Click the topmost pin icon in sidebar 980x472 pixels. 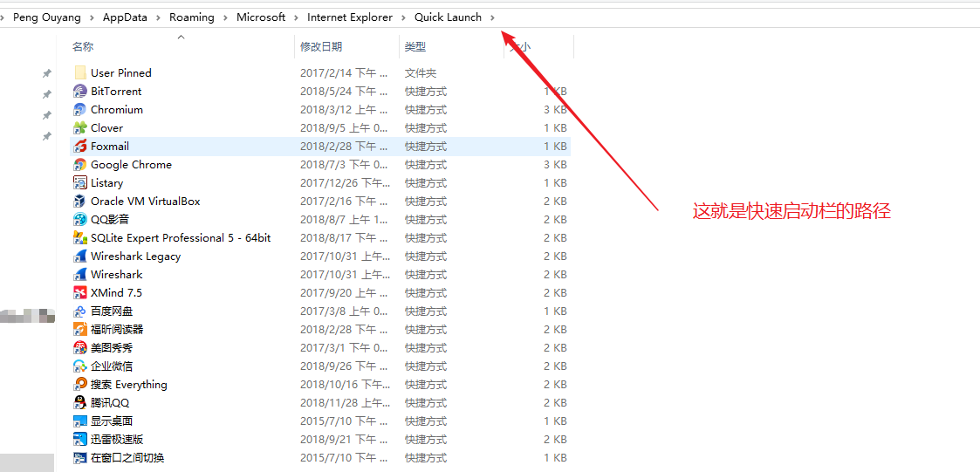[x=46, y=74]
